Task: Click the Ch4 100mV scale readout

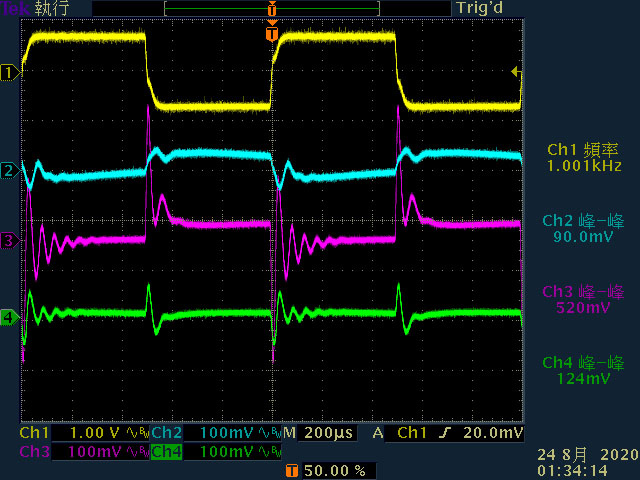Action: pyautogui.click(x=227, y=452)
